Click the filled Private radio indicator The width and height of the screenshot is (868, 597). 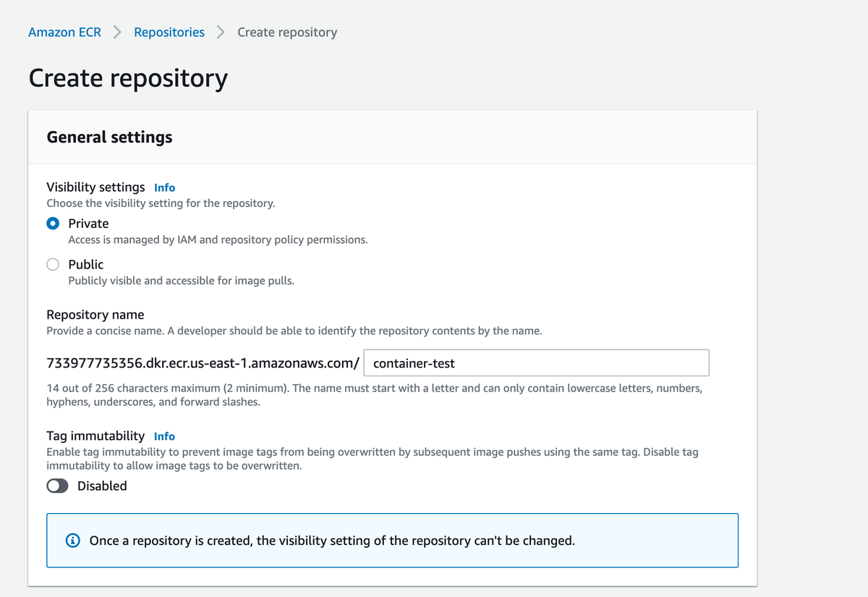(52, 224)
